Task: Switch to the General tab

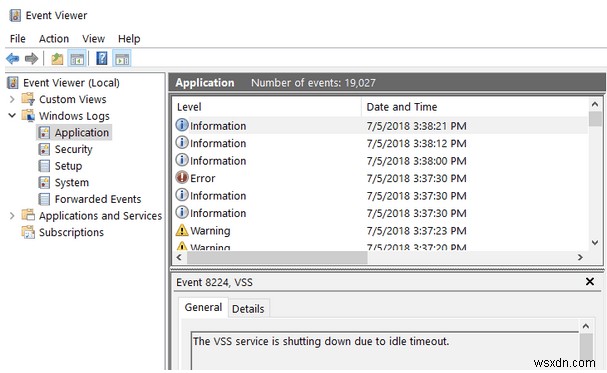Action: (x=203, y=307)
